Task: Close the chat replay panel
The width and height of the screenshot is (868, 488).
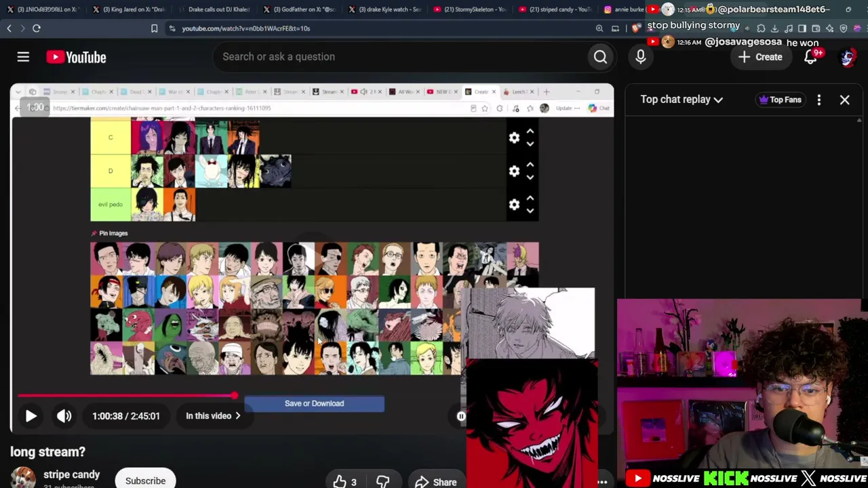Action: tap(844, 100)
